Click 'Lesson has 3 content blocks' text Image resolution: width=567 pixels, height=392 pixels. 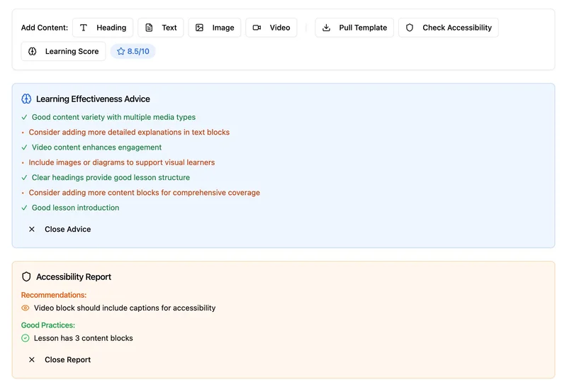tap(83, 338)
